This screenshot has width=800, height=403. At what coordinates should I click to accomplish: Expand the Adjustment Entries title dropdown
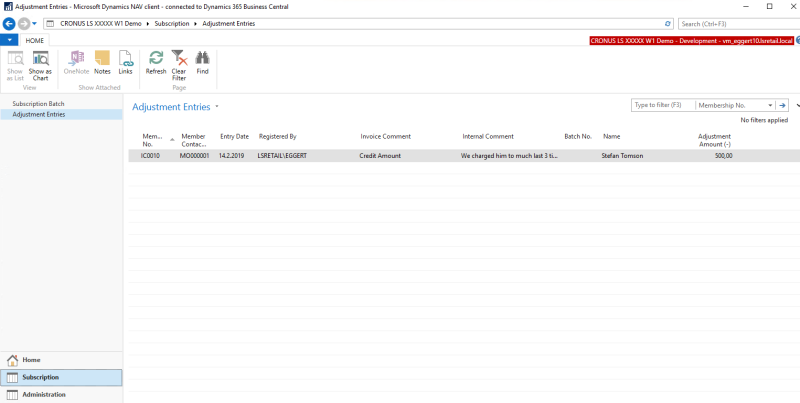217,107
